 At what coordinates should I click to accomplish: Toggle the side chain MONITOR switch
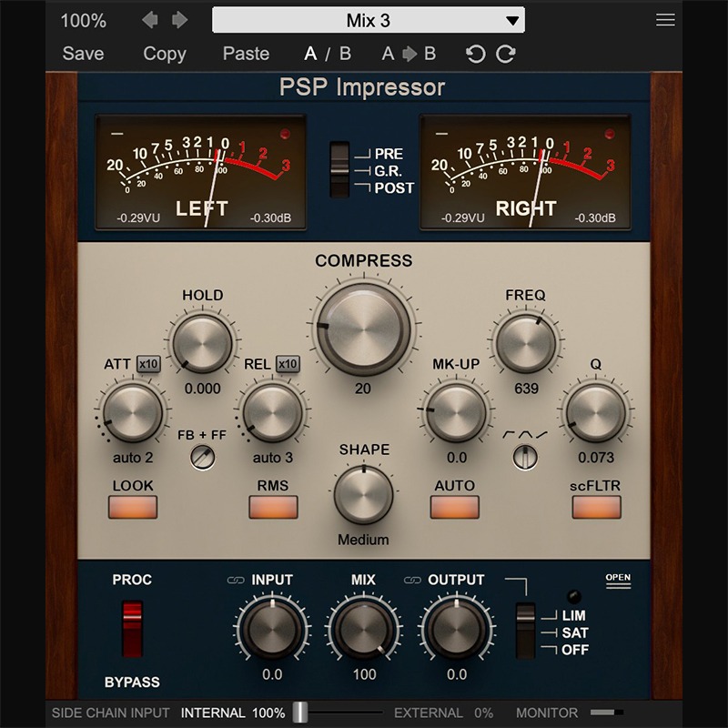point(606,713)
